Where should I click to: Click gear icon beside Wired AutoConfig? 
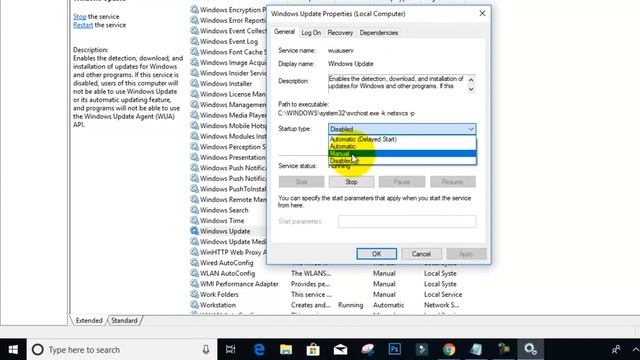[194, 262]
